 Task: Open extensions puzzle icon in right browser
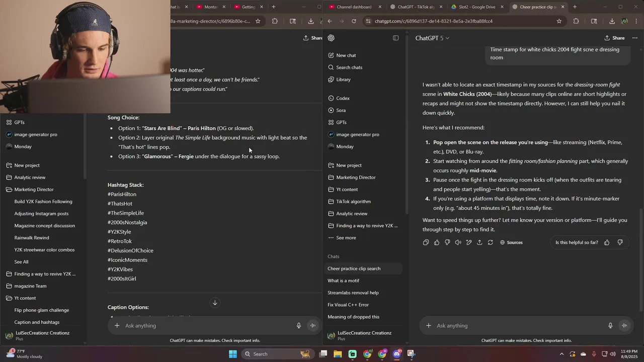click(x=576, y=21)
